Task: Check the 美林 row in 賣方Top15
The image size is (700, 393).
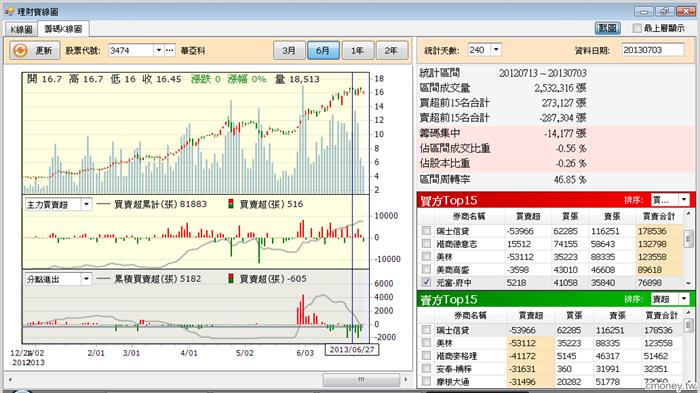Action: (x=426, y=343)
